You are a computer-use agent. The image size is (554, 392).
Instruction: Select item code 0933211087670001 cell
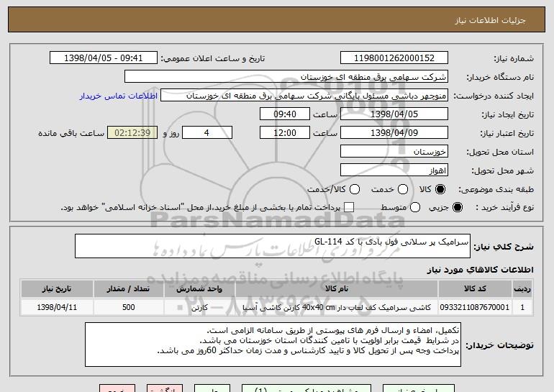click(x=475, y=307)
